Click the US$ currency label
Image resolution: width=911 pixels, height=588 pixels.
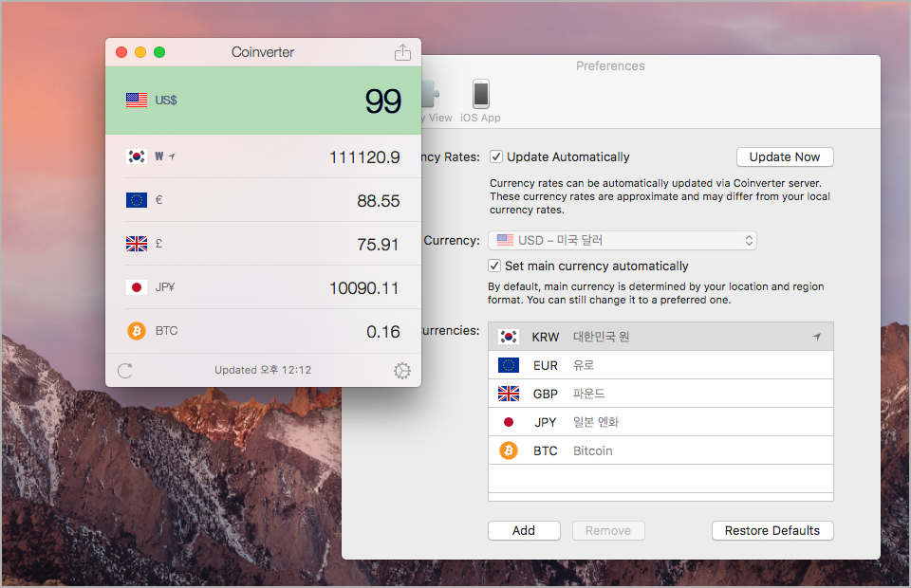(165, 100)
